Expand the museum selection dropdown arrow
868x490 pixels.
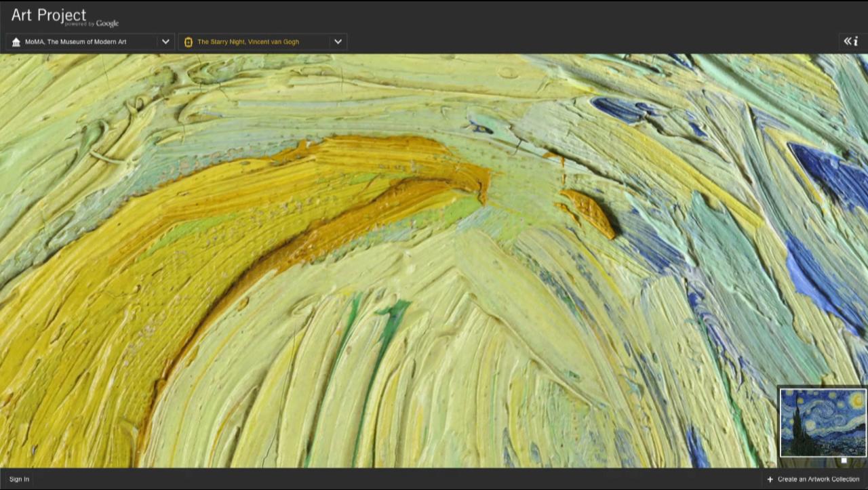[165, 41]
